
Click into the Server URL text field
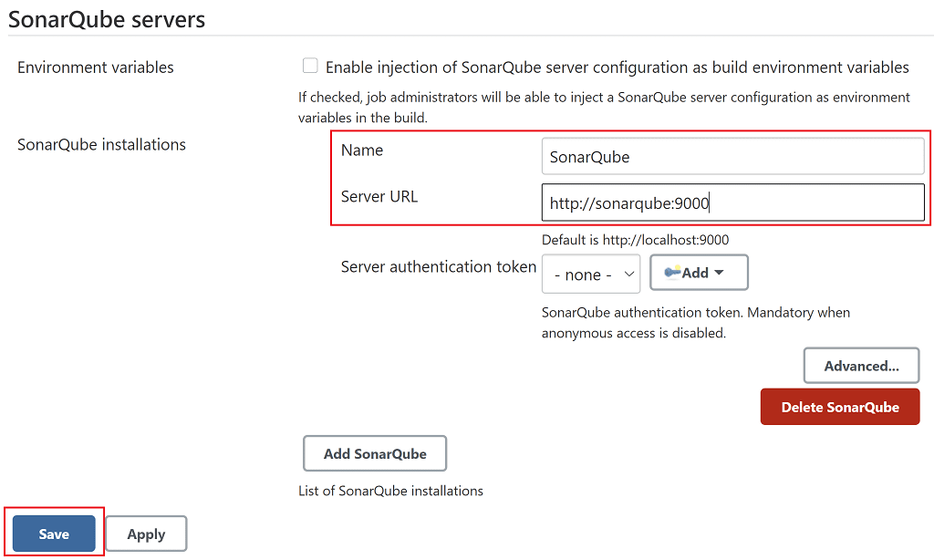tap(732, 202)
